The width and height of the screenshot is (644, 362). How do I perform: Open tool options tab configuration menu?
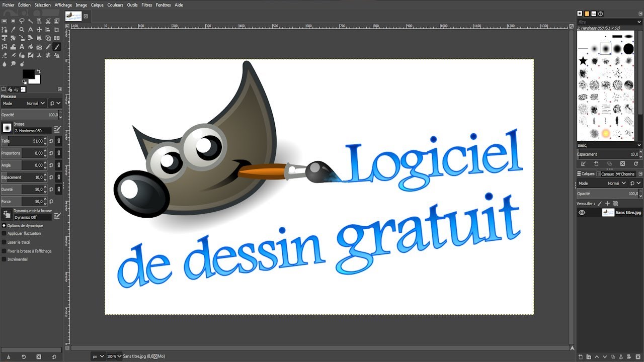coord(59,89)
